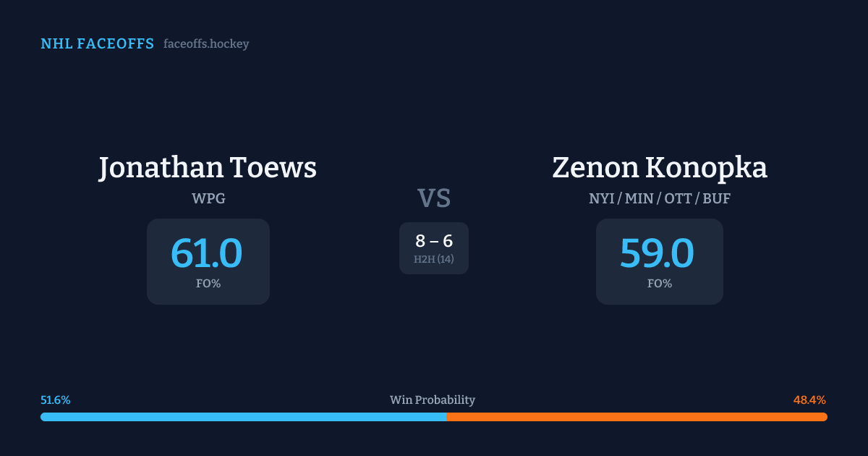The width and height of the screenshot is (868, 456).
Task: Click the 61.0 faceoff percentage value
Action: pyautogui.click(x=207, y=253)
